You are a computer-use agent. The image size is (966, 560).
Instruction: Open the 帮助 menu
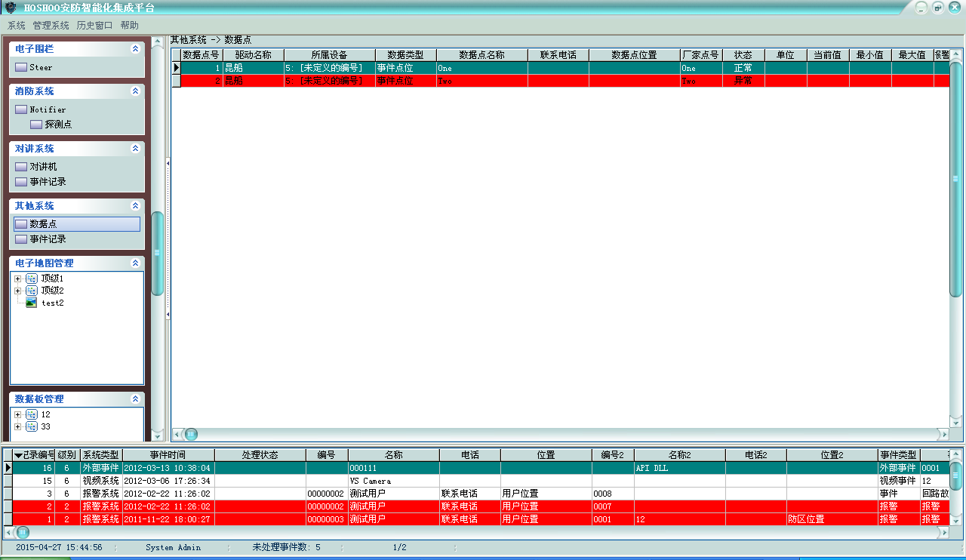click(x=129, y=26)
